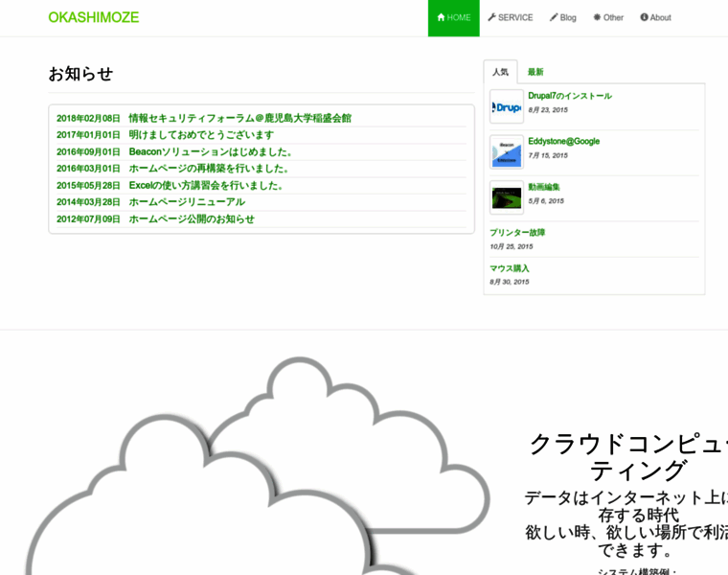
Task: Click the date 2017年01月01日
Action: [x=88, y=135]
